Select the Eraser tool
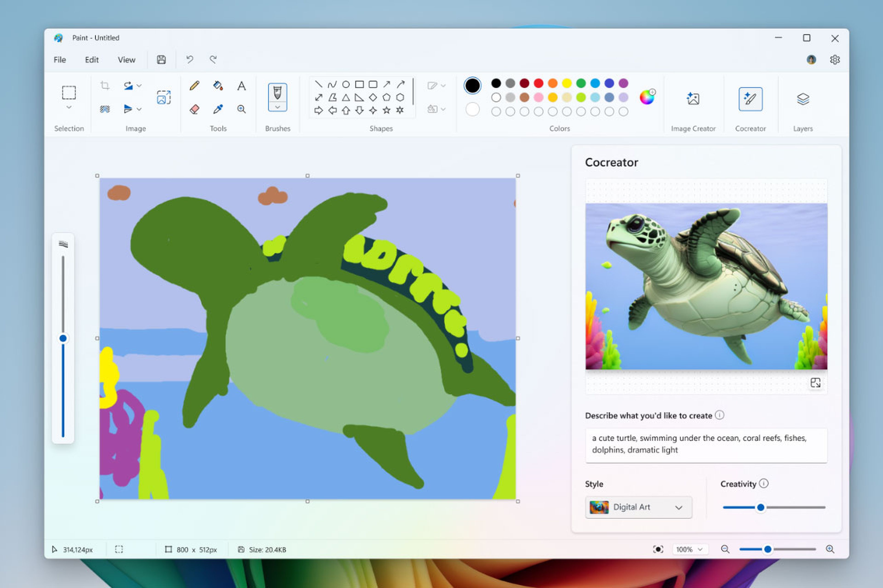 pos(194,109)
